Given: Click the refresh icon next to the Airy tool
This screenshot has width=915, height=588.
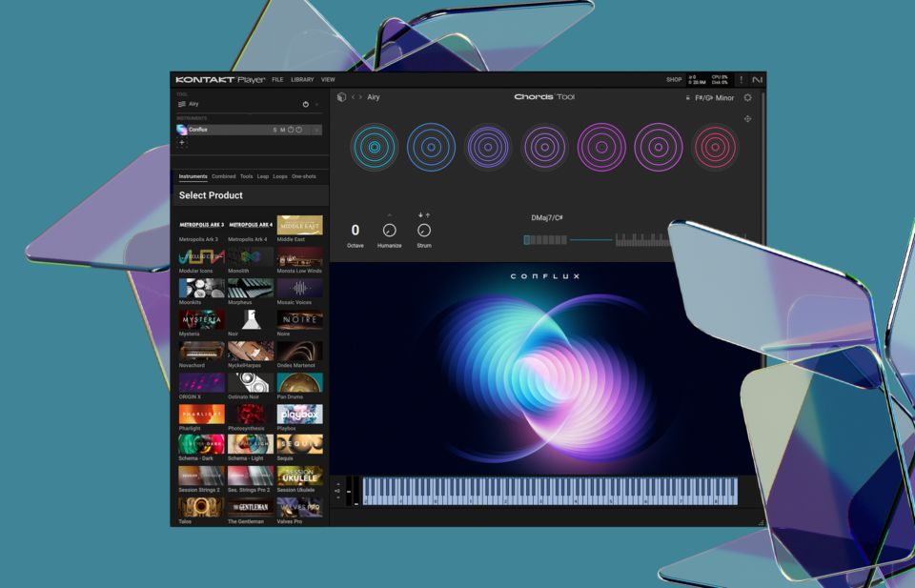Looking at the screenshot, I should pyautogui.click(x=306, y=103).
